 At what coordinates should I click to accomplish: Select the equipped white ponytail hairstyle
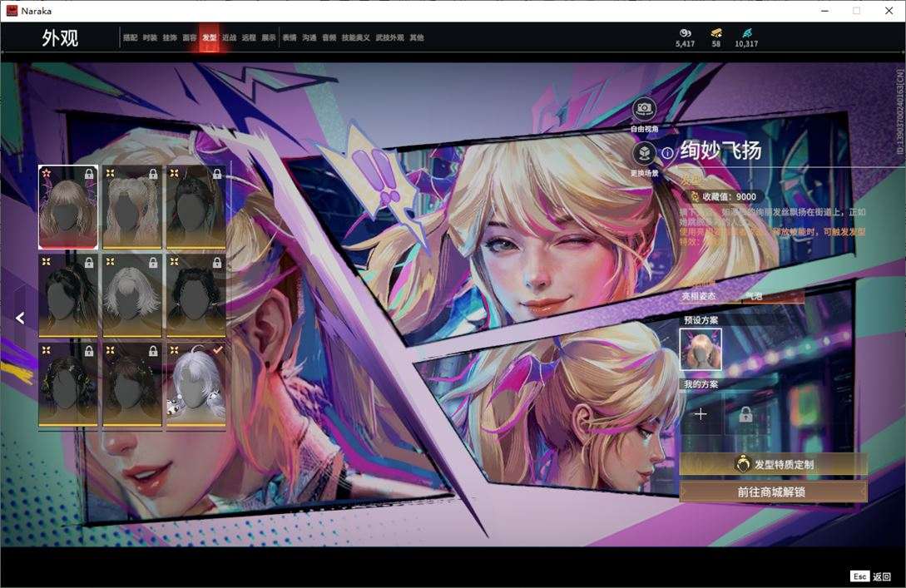[196, 385]
